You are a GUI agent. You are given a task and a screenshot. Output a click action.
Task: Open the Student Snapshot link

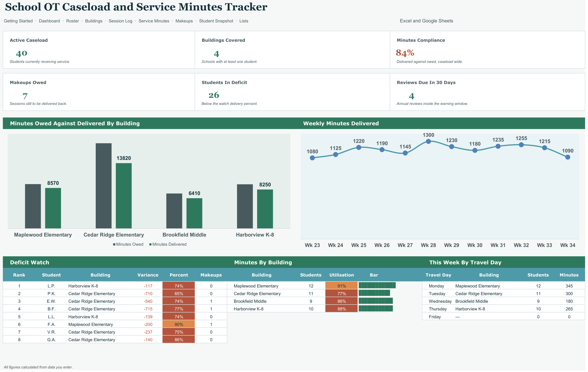tap(216, 21)
